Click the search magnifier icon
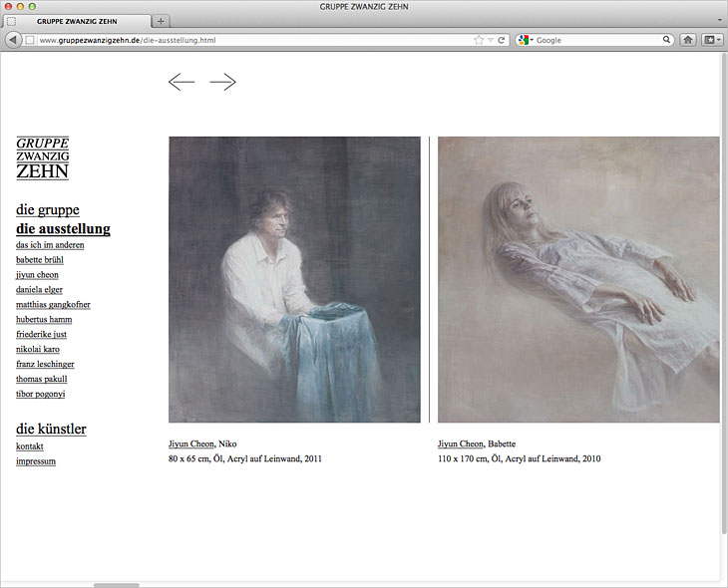The image size is (728, 588). point(666,40)
